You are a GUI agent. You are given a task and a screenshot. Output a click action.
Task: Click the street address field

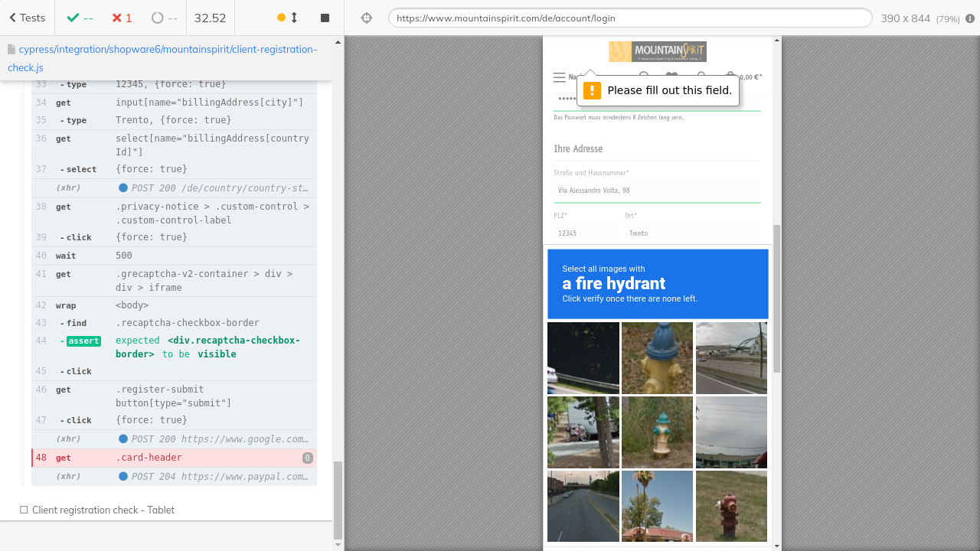[657, 191]
